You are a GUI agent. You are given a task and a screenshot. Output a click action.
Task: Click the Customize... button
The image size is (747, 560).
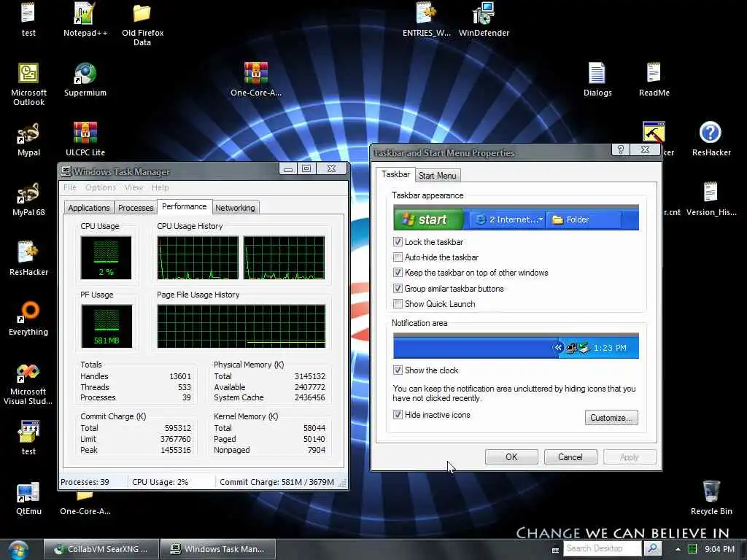[611, 418]
